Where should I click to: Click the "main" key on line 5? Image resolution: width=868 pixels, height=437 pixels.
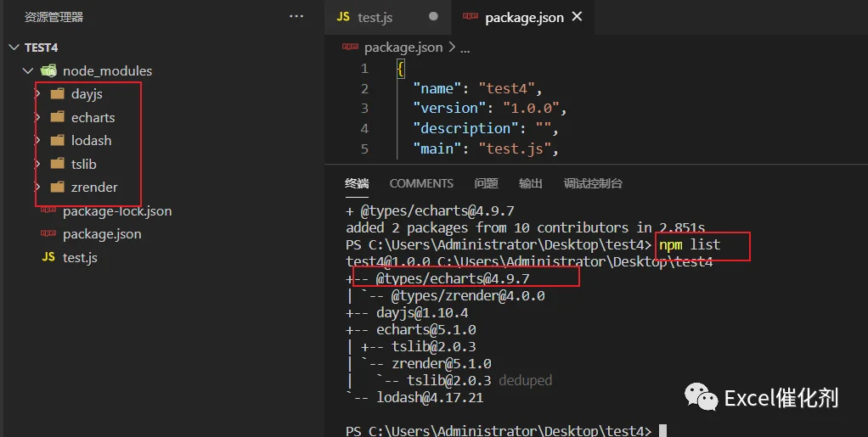click(437, 148)
